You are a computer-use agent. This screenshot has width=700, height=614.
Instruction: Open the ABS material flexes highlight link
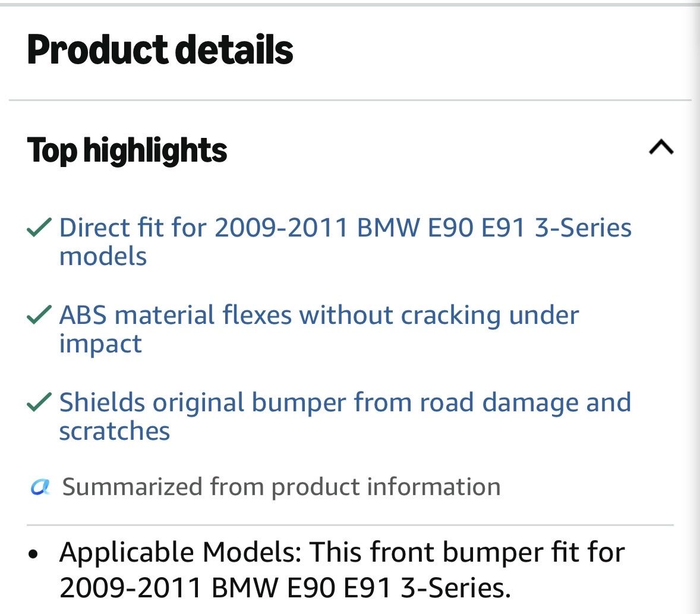(x=319, y=329)
